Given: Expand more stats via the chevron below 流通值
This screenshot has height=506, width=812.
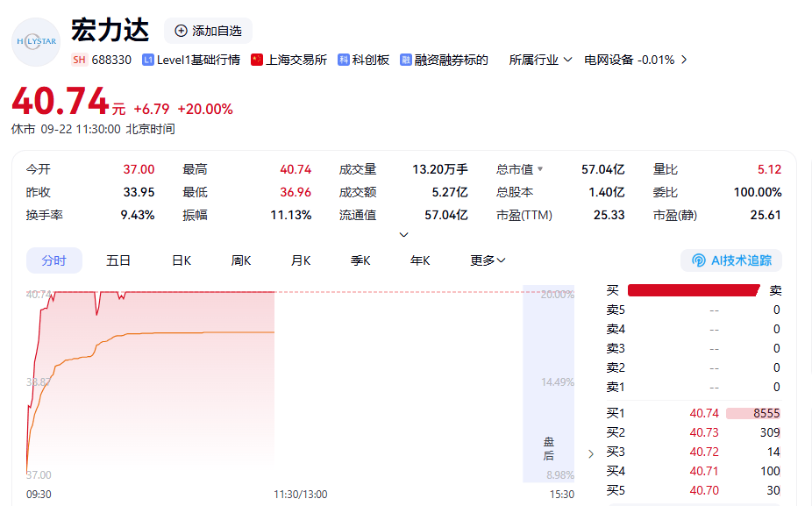Looking at the screenshot, I should [x=404, y=235].
